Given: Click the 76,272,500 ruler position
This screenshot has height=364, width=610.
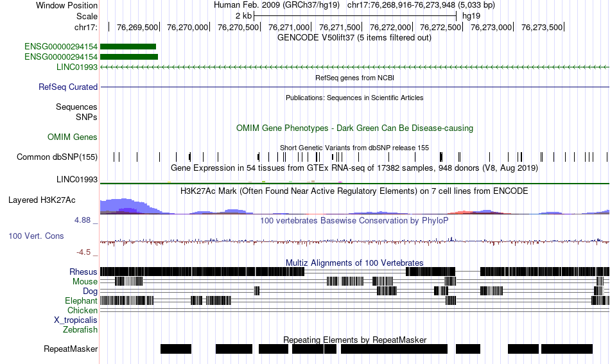Looking at the screenshot, I should click(x=440, y=27).
